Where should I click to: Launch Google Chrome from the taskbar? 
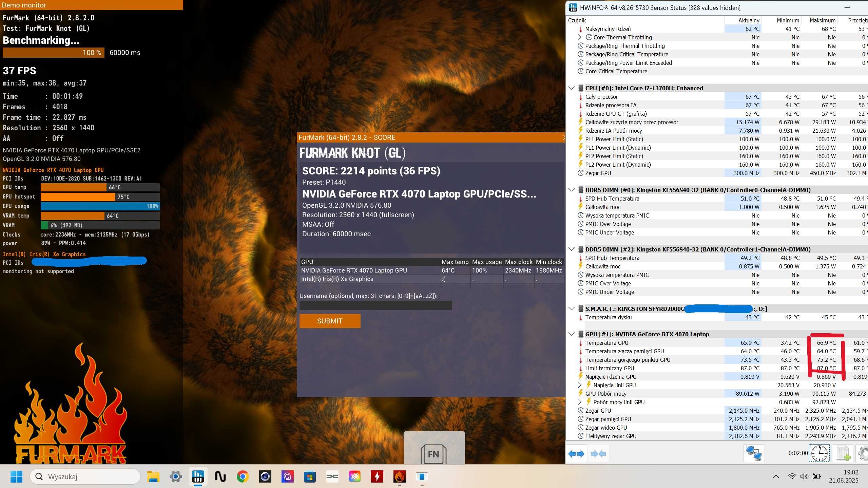coord(243,476)
